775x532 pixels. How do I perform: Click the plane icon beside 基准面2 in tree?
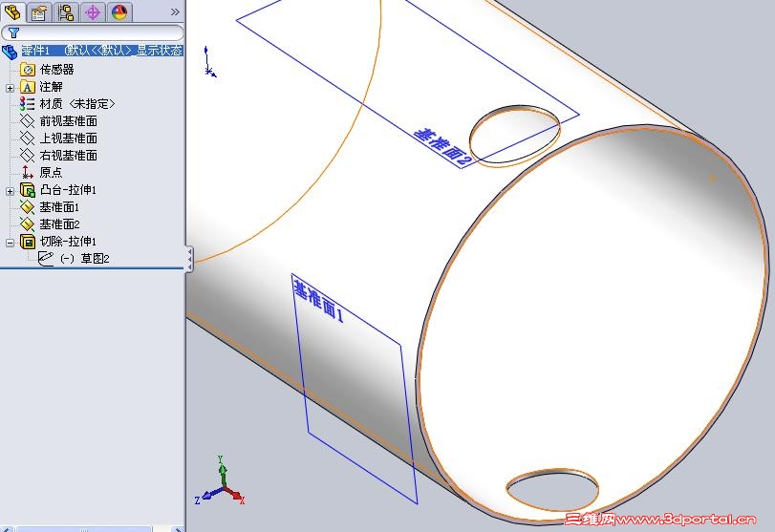27,224
